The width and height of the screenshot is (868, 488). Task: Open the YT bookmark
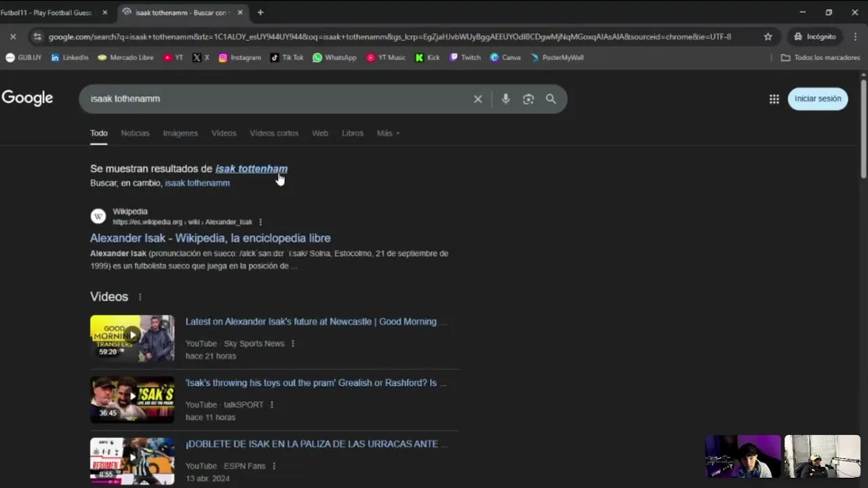pyautogui.click(x=173, y=58)
